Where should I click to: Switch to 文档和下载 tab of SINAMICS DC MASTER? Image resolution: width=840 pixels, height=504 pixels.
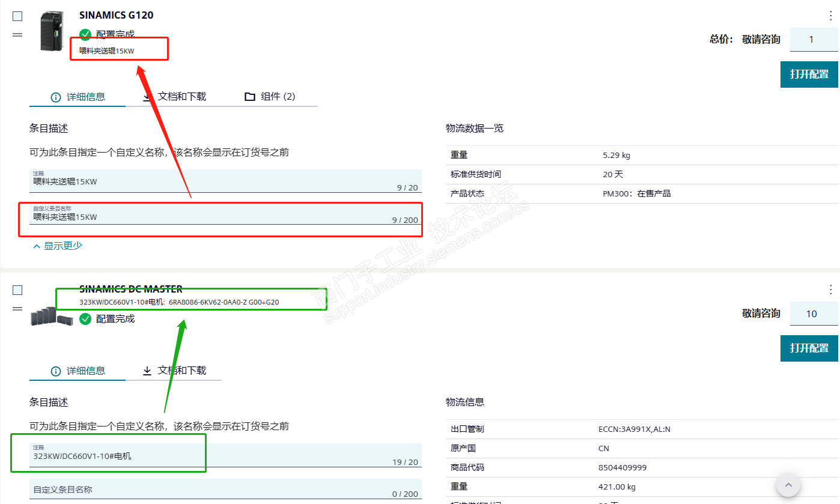pos(174,371)
